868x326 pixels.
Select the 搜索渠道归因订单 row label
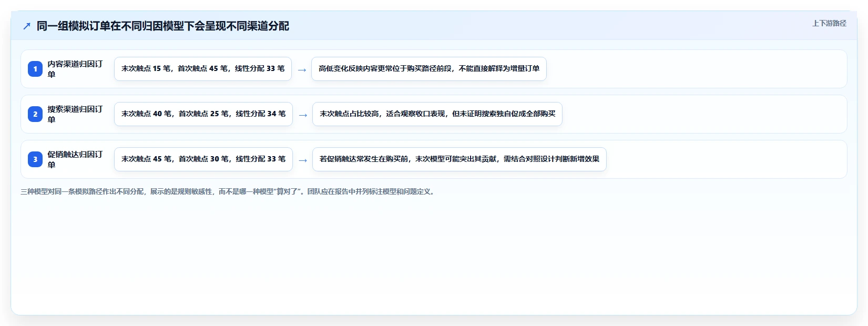tap(75, 114)
